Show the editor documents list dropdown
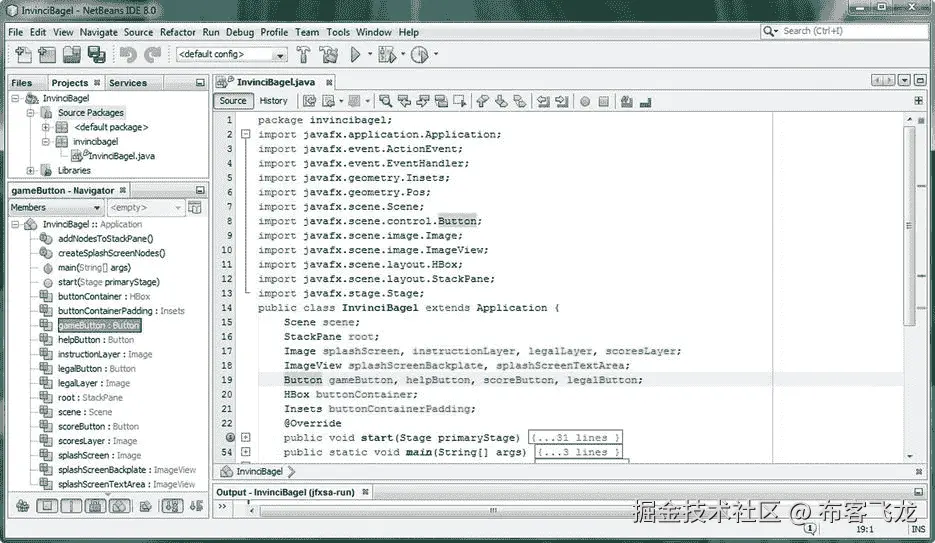This screenshot has width=935, height=543. coord(904,80)
